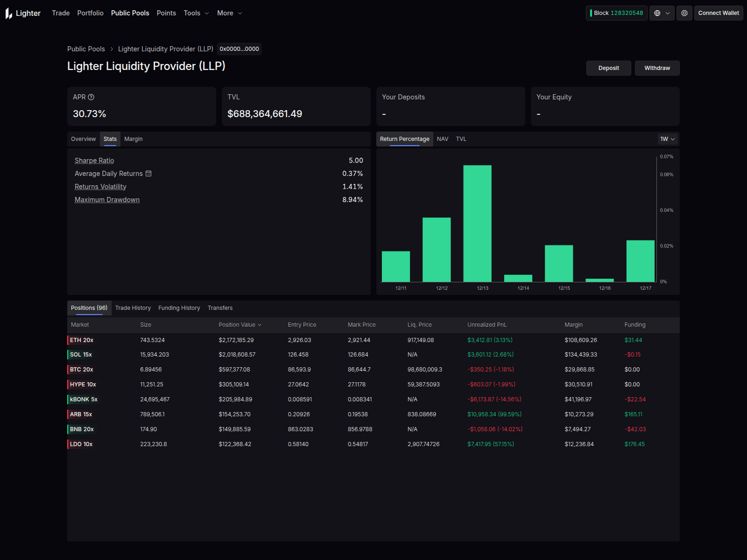Screen dimensions: 747x560
Task: Click the Withdraw button
Action: tap(657, 68)
